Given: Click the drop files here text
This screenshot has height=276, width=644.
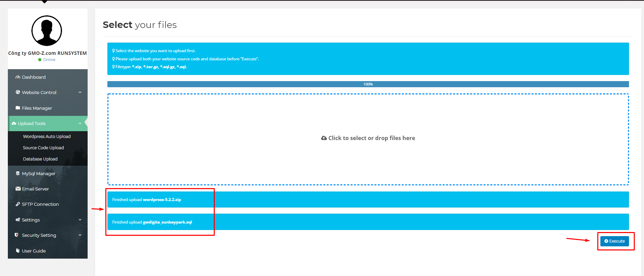Looking at the screenshot, I should click(372, 138).
